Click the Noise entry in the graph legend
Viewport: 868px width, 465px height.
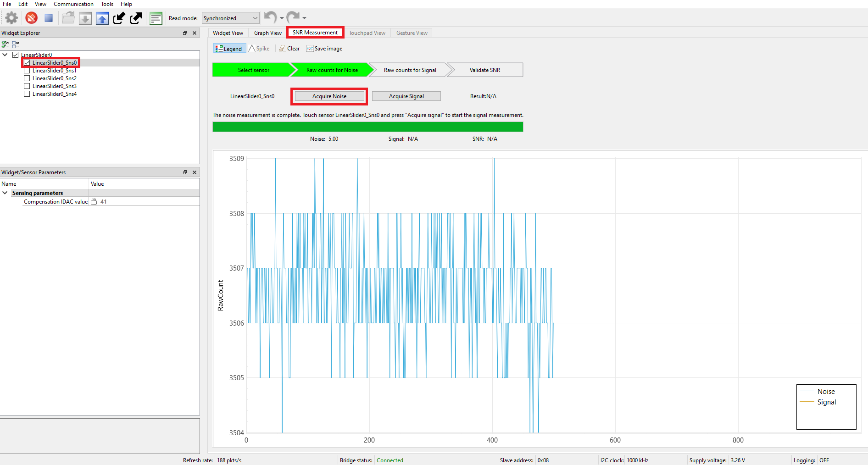coord(818,392)
